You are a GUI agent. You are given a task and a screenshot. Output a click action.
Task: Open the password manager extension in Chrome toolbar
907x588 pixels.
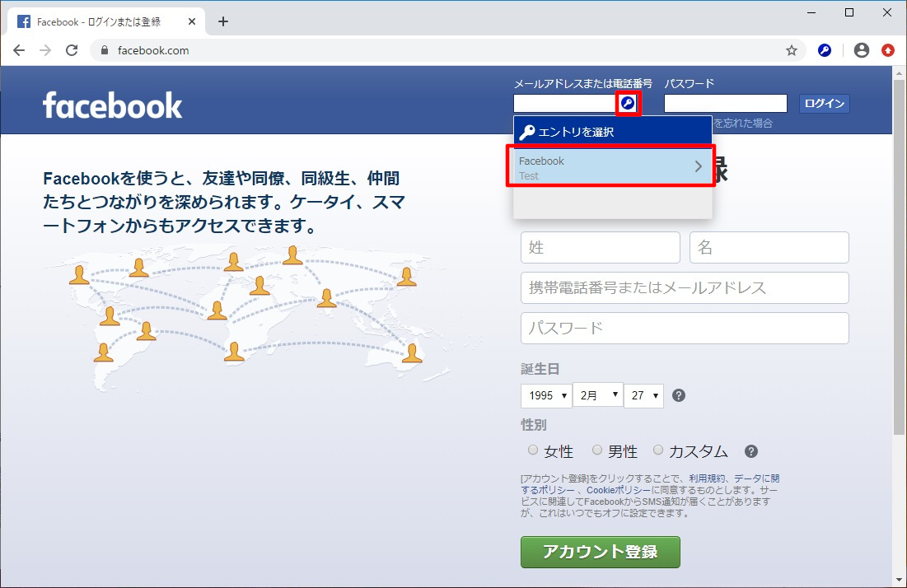(x=825, y=50)
